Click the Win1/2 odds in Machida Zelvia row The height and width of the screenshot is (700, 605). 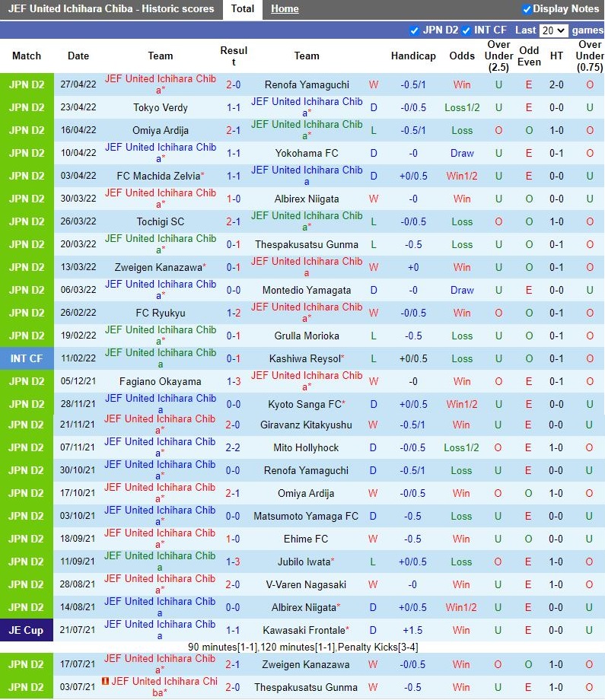click(462, 176)
